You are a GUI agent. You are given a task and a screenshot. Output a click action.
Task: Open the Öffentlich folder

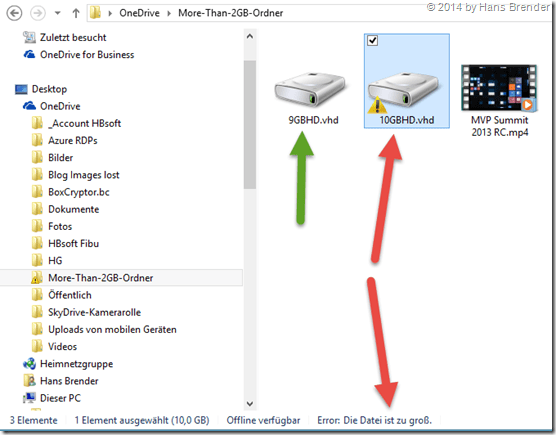pos(70,295)
